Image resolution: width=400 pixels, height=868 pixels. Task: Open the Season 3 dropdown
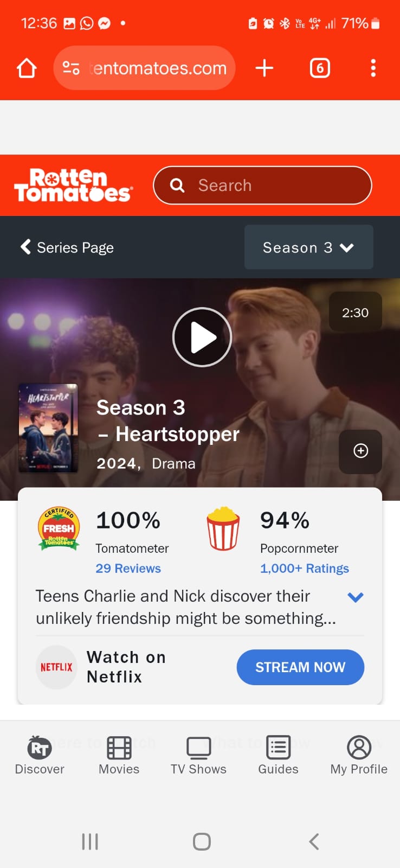pos(309,247)
